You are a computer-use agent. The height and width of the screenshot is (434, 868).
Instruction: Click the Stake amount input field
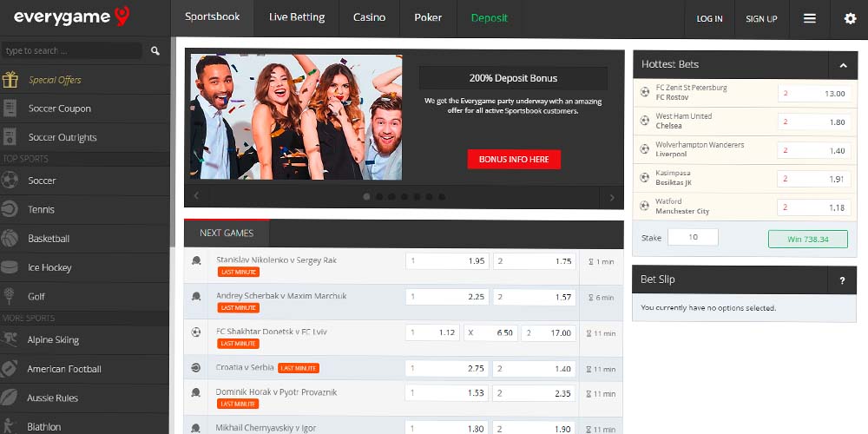[x=693, y=237]
